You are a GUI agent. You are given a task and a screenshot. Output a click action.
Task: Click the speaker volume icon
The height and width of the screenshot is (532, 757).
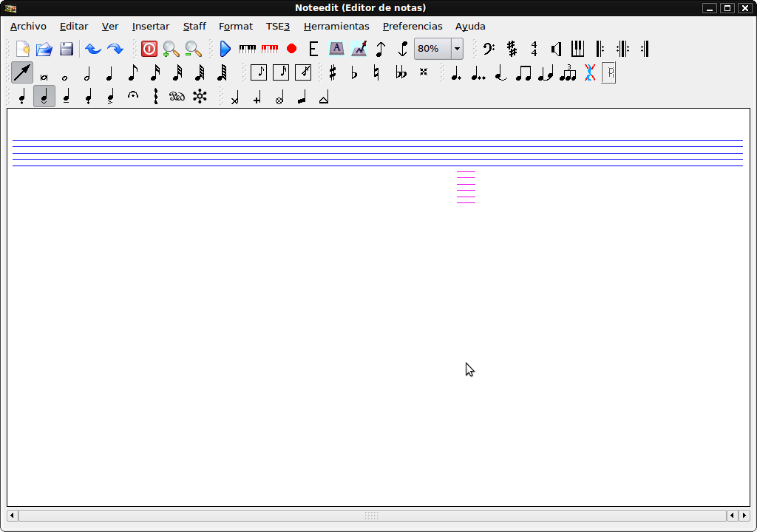pos(556,49)
